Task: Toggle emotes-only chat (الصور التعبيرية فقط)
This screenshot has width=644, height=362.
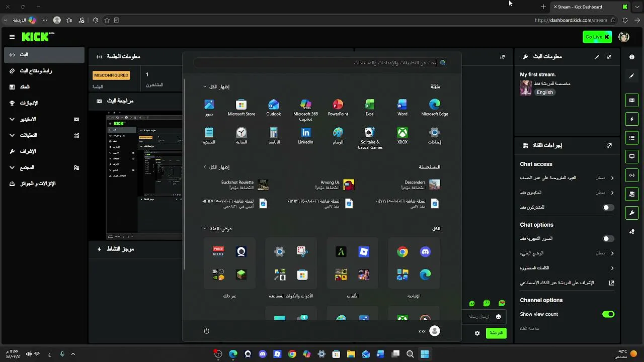Action: click(x=608, y=239)
